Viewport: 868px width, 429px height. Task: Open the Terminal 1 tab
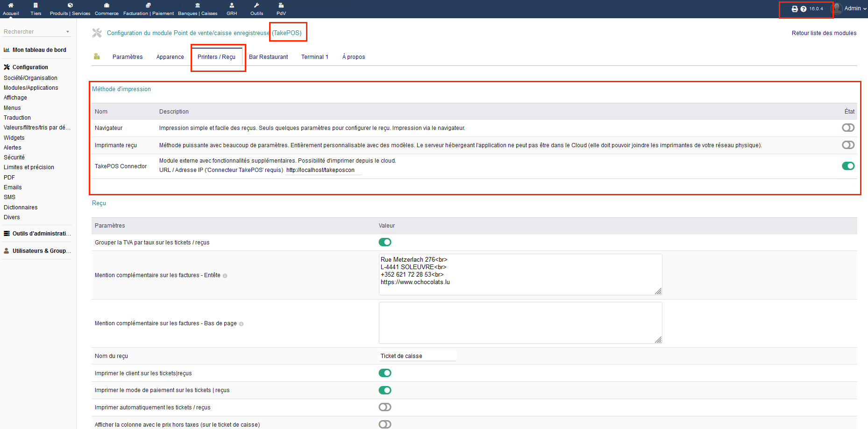[314, 57]
